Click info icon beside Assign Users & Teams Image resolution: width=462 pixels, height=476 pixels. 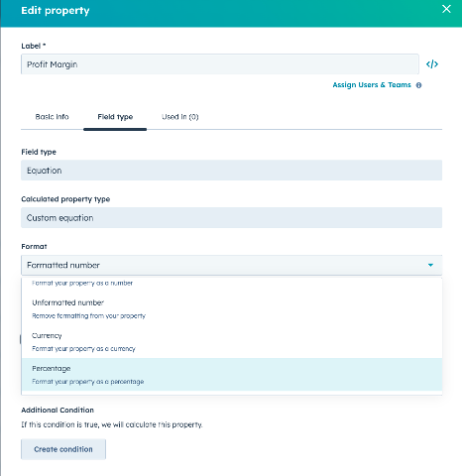point(418,85)
